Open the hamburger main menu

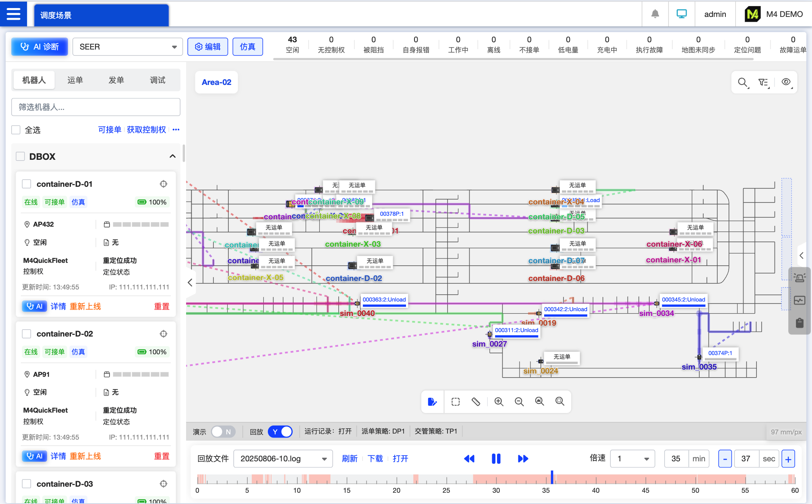tap(13, 14)
